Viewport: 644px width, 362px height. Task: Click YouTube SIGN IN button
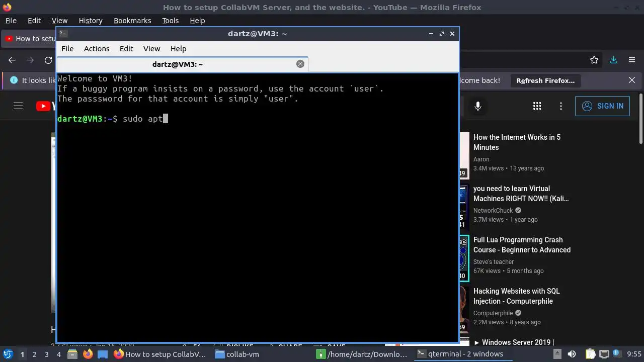pyautogui.click(x=602, y=106)
